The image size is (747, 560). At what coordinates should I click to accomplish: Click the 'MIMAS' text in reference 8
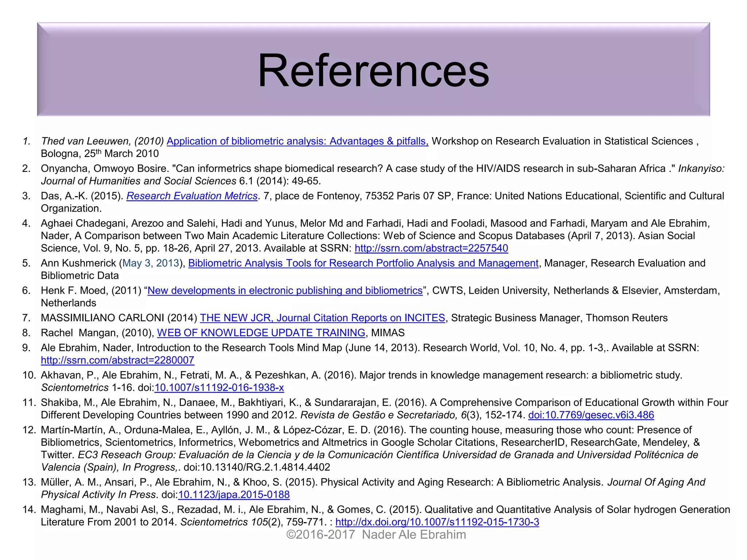[388, 332]
